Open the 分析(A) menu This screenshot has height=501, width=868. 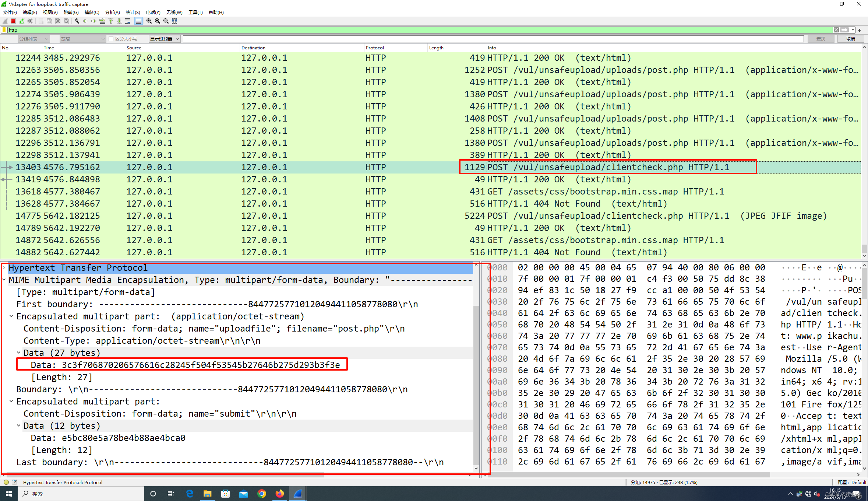[x=112, y=13]
